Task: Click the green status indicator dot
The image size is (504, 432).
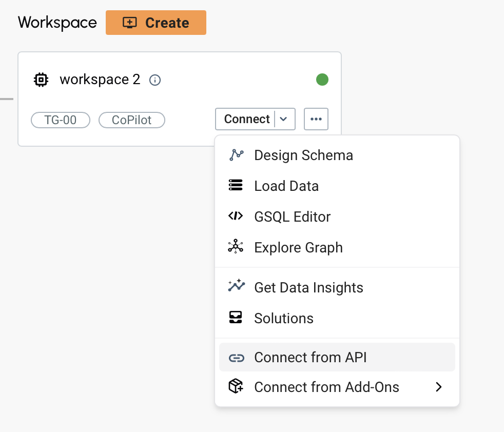Action: (322, 80)
